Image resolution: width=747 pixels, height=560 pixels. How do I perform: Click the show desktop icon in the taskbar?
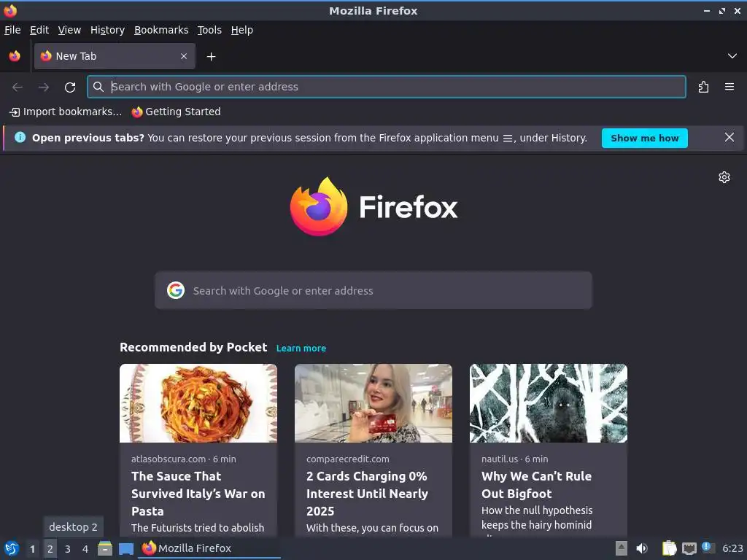[x=125, y=548]
